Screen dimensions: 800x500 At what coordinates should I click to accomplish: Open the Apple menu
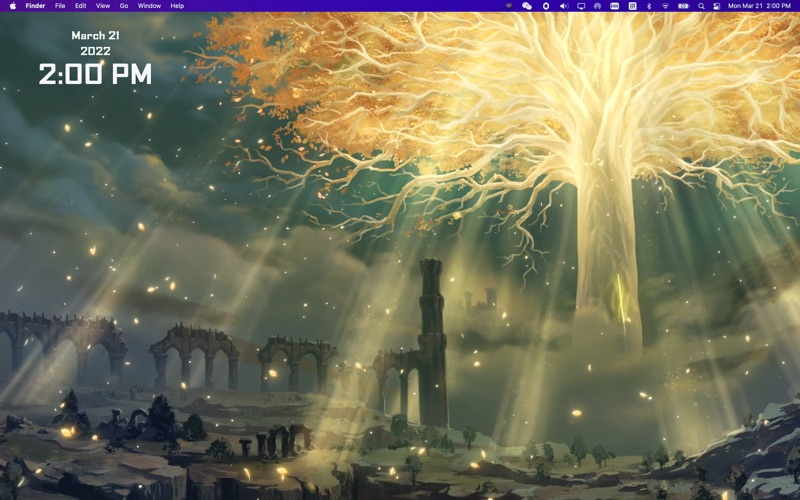[13, 6]
